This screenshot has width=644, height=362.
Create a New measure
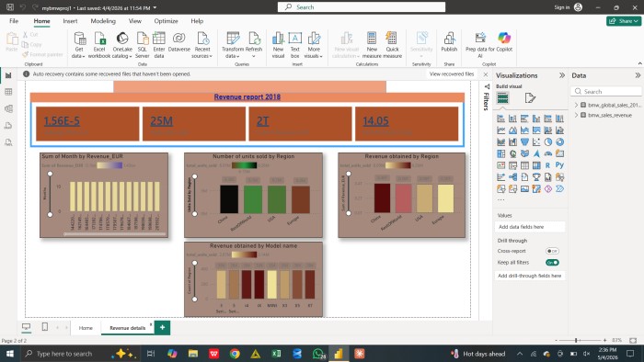(372, 45)
